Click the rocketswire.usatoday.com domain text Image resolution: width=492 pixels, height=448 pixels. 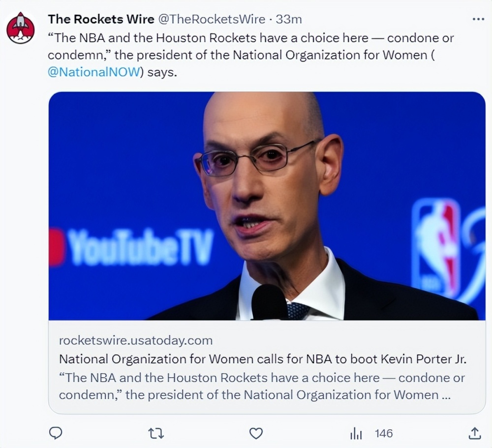click(x=135, y=340)
